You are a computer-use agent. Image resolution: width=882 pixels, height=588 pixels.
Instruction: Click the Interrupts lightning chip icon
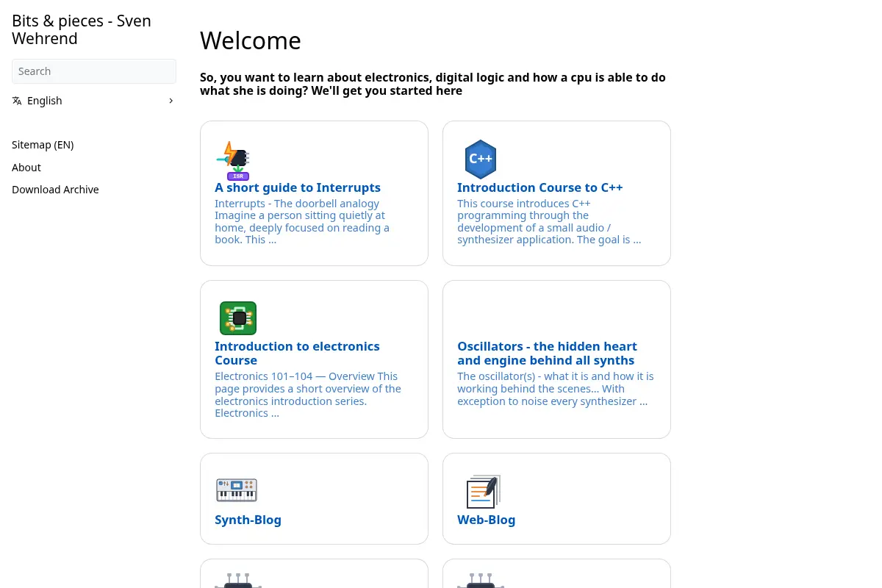coord(234,160)
